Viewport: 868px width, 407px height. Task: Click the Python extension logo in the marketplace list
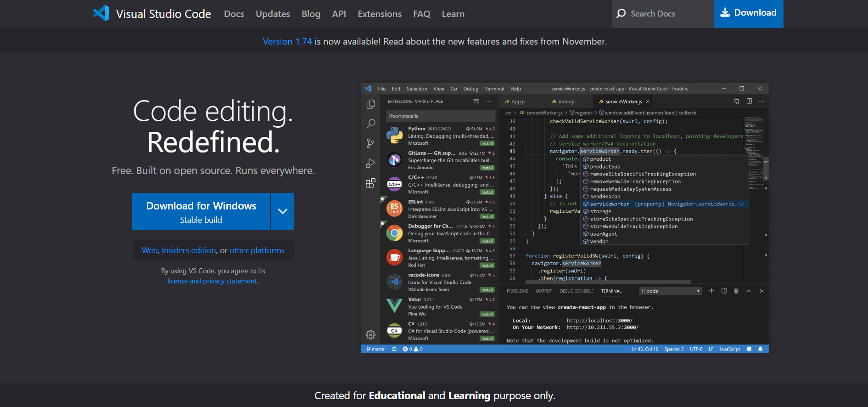point(394,136)
